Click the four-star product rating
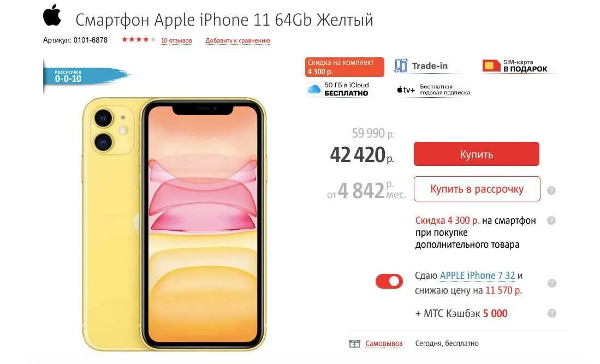The image size is (600, 364). (x=139, y=39)
